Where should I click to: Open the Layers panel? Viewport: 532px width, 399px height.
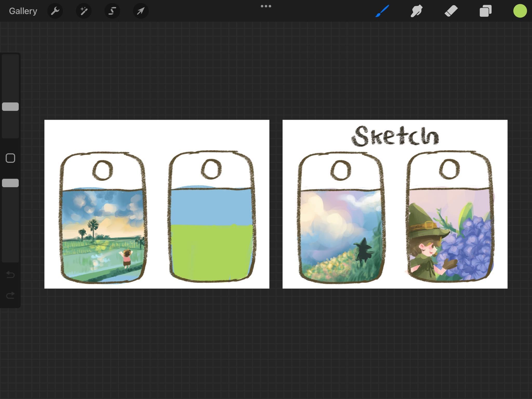(x=485, y=11)
